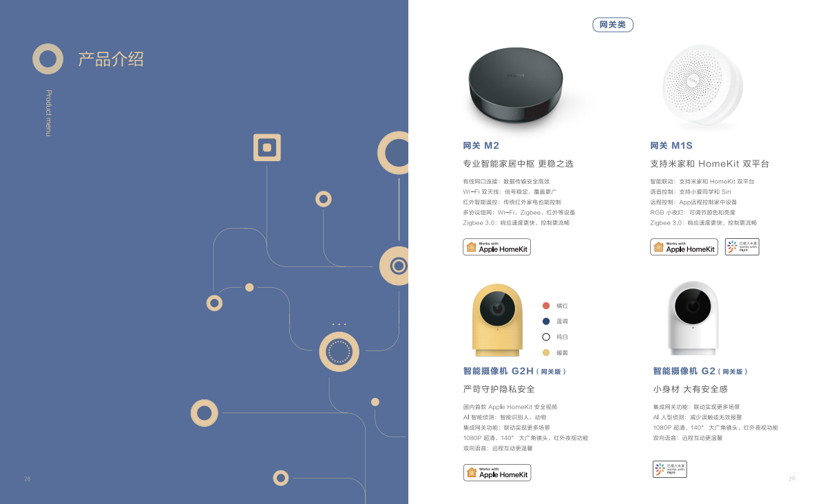Screen dimensions: 816x504
Task: Click the Apple HomeKit badge under G2H camera
Action: [x=497, y=472]
